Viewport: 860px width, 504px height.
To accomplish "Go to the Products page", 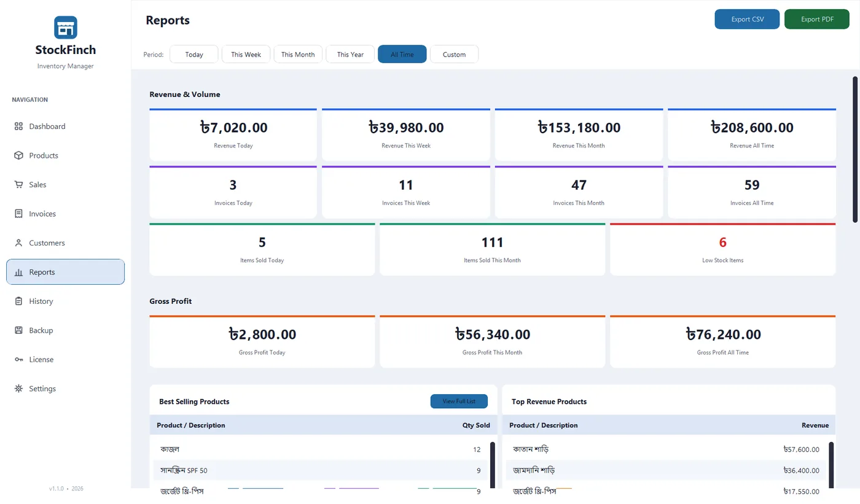I will click(65, 155).
